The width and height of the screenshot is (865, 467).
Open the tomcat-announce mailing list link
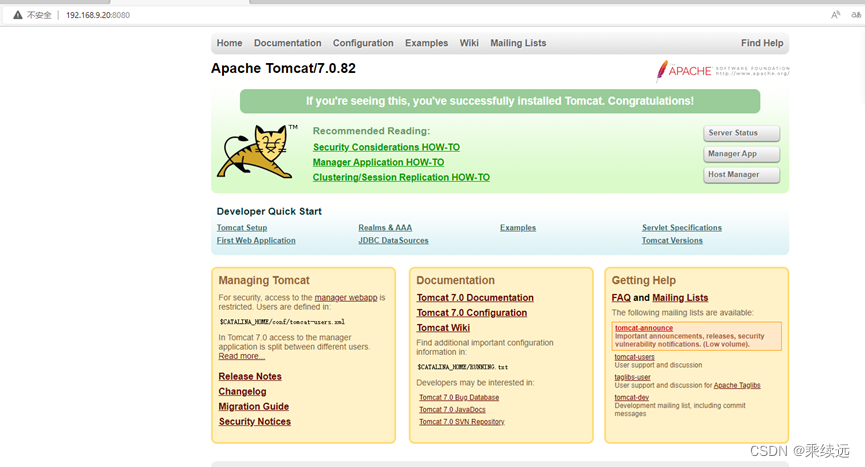[x=644, y=328]
